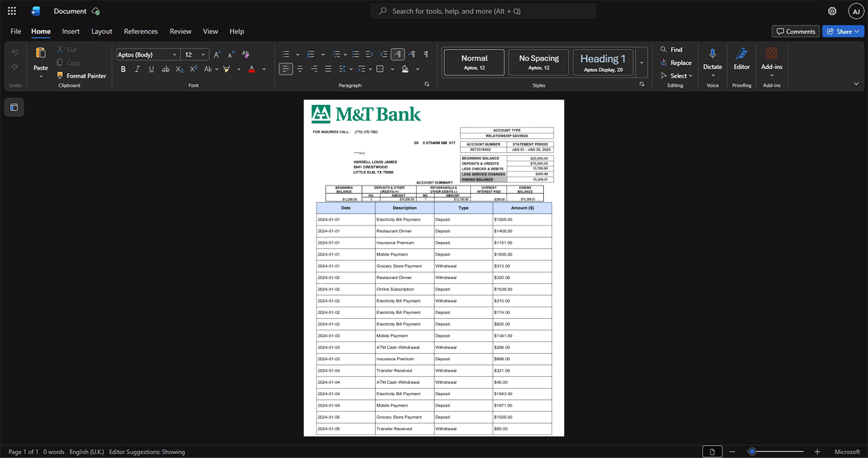The height and width of the screenshot is (458, 868).
Task: Apply the No Spacing style
Action: point(539,62)
